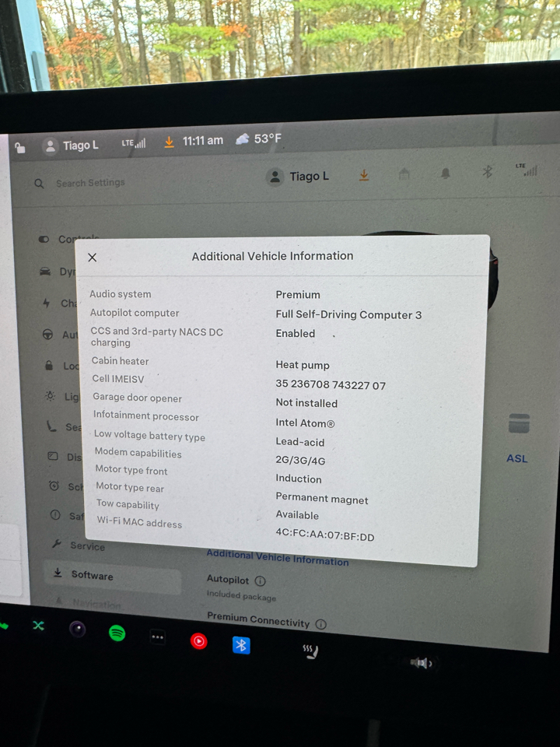The width and height of the screenshot is (560, 747).
Task: Tap the volume speaker control
Action: (421, 663)
